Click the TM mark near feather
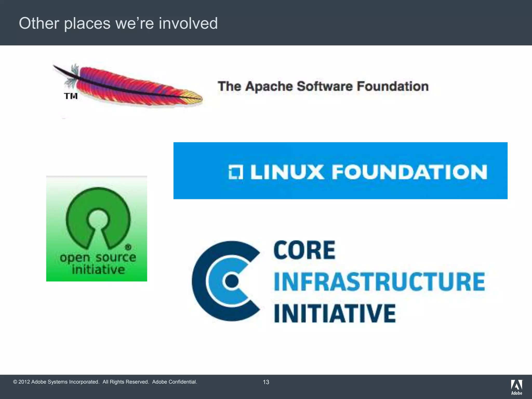This screenshot has width=532, height=399. coord(71,96)
